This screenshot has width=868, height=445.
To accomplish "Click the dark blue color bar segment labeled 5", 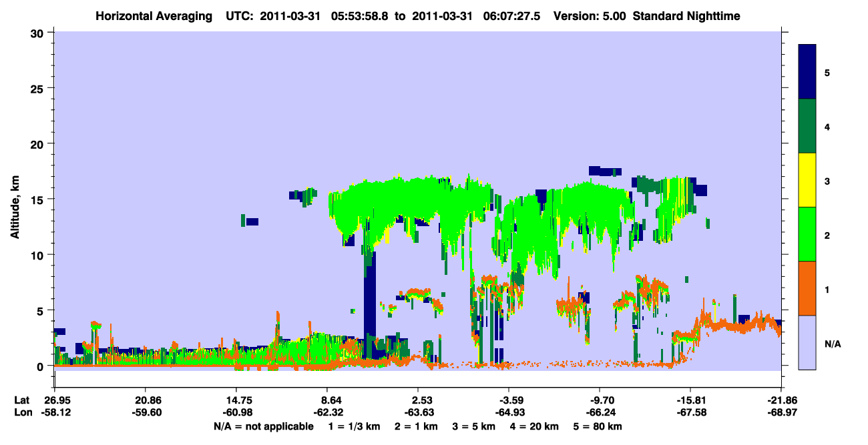I will [x=808, y=72].
